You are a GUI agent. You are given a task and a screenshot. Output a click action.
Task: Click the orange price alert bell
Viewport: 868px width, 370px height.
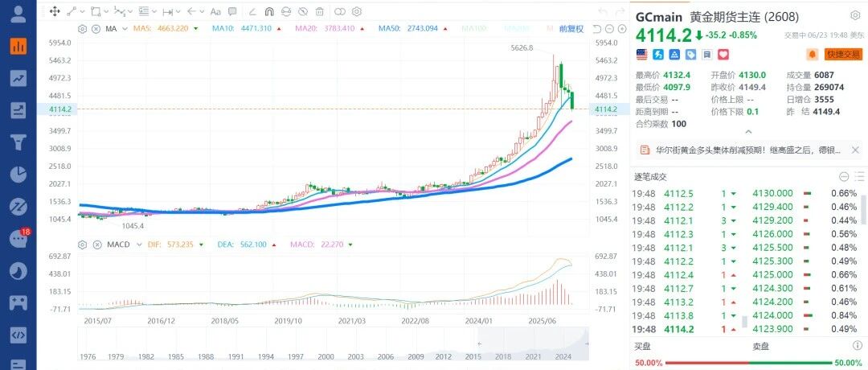(813, 54)
